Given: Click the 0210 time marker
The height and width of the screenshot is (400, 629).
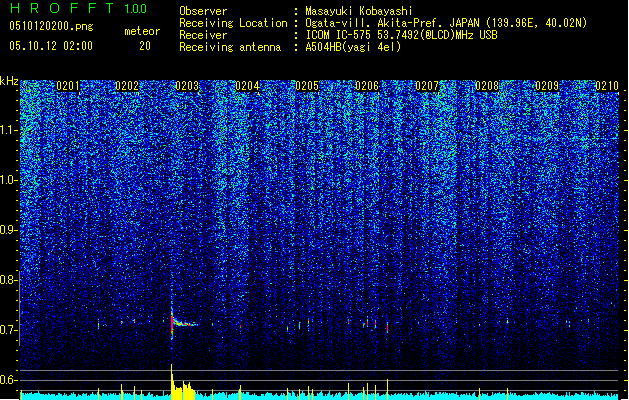Looking at the screenshot, I should (x=607, y=86).
